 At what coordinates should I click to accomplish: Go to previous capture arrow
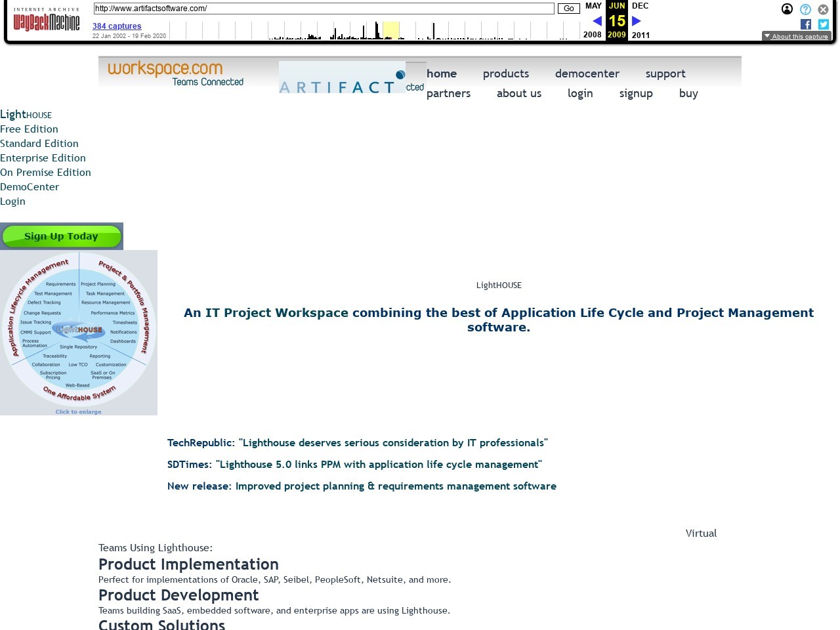pos(597,21)
